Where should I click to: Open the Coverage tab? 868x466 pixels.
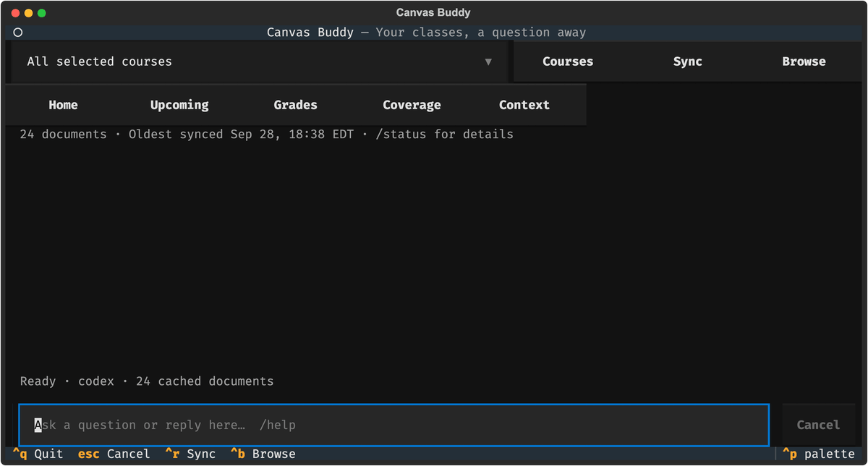pos(412,105)
